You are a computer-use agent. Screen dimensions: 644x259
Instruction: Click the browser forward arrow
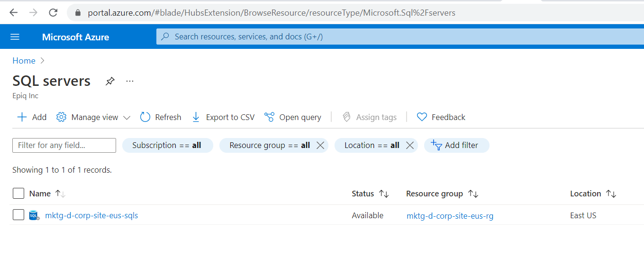tap(33, 13)
